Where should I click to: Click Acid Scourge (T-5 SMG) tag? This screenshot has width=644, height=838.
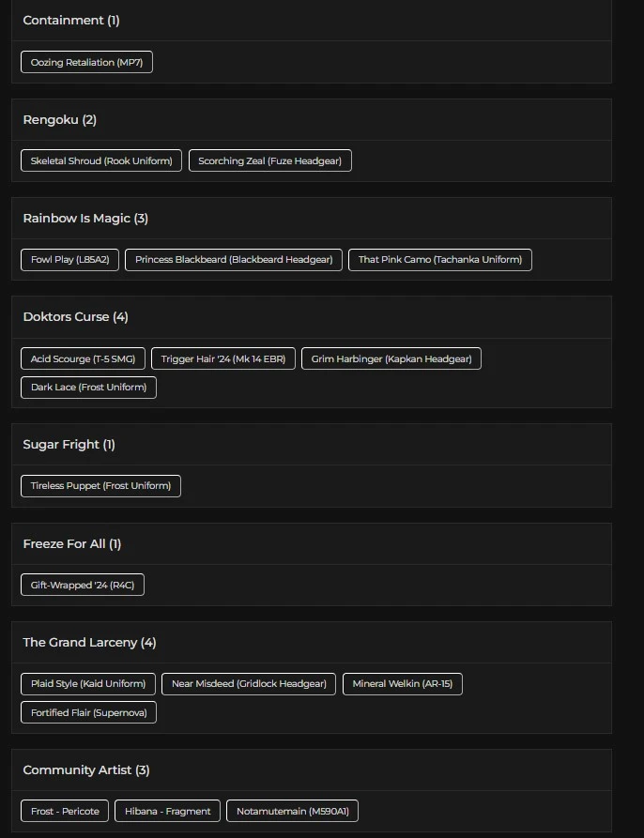83,358
